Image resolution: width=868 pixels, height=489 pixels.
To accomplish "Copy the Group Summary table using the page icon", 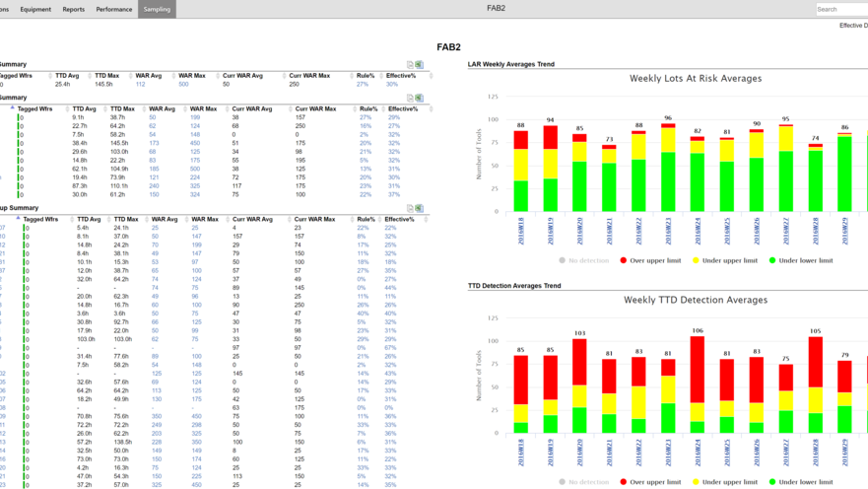I will pyautogui.click(x=410, y=208).
